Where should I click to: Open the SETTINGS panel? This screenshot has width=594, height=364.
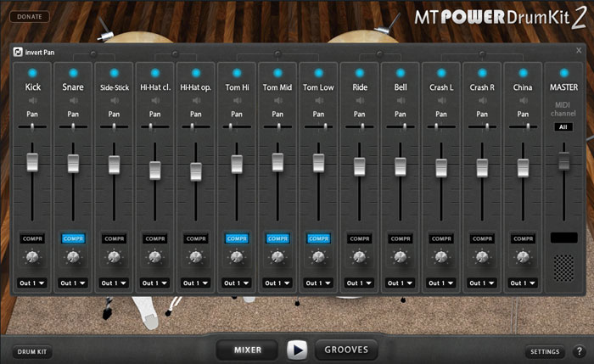pyautogui.click(x=545, y=351)
